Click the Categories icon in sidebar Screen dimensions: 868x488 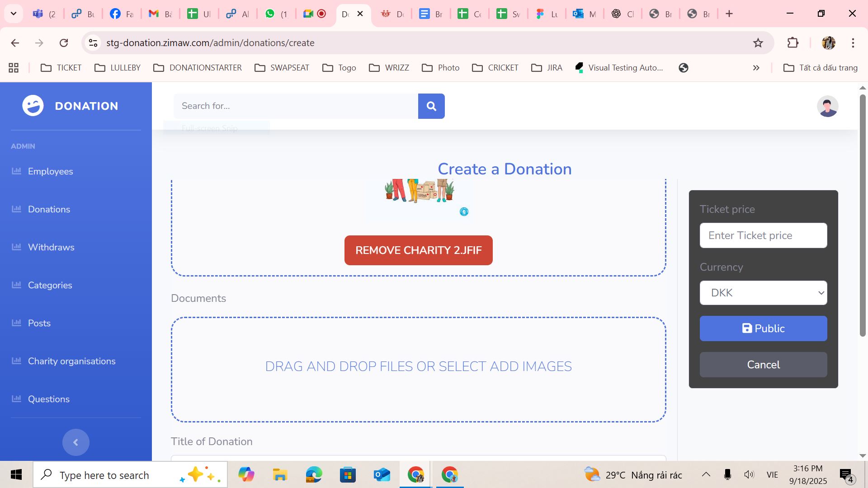(x=16, y=285)
